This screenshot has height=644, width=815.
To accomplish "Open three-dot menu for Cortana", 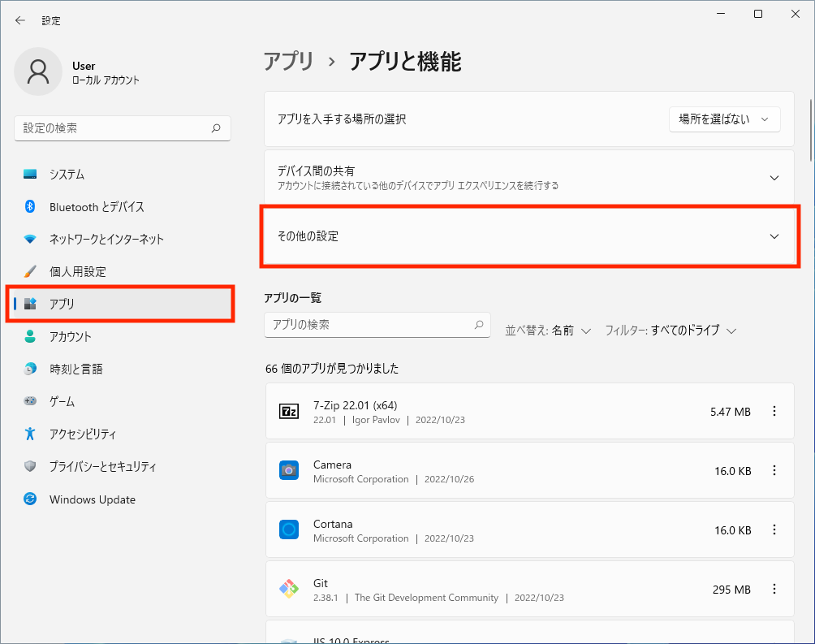I will coord(774,530).
